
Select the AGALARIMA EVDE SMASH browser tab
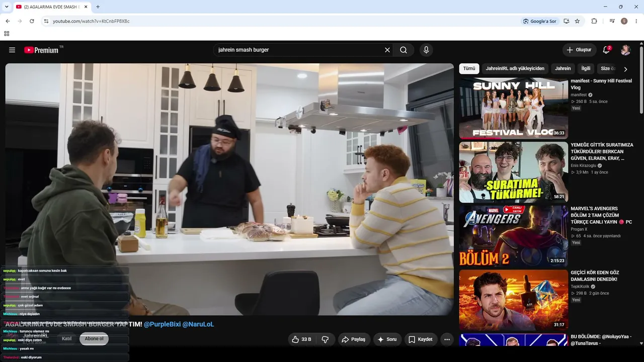pyautogui.click(x=52, y=7)
